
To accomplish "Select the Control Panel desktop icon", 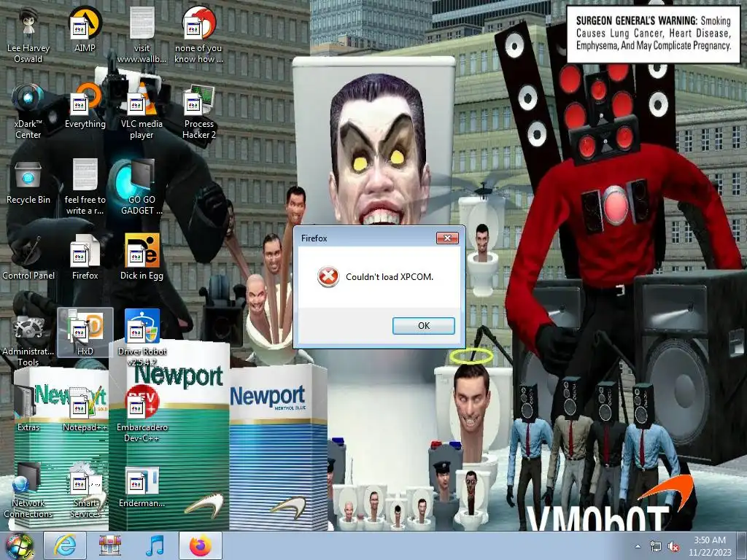I will (x=28, y=257).
